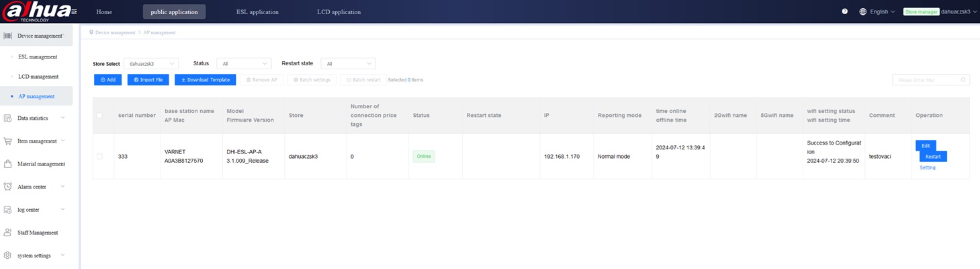Switch to the LCD application tab

coord(339,12)
